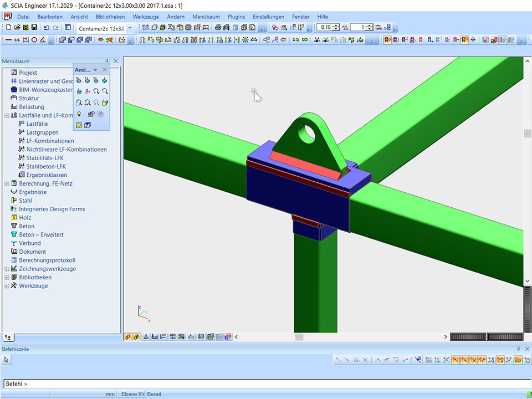Toggle the dot grid snap button
Image resolution: width=532 pixels, height=399 pixels.
click(x=428, y=360)
